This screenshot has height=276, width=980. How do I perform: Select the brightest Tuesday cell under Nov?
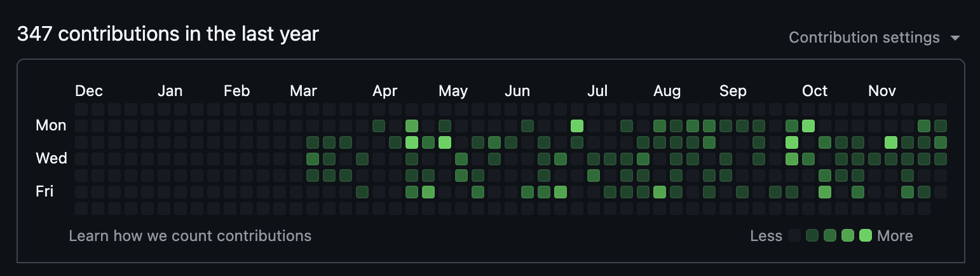(x=891, y=142)
